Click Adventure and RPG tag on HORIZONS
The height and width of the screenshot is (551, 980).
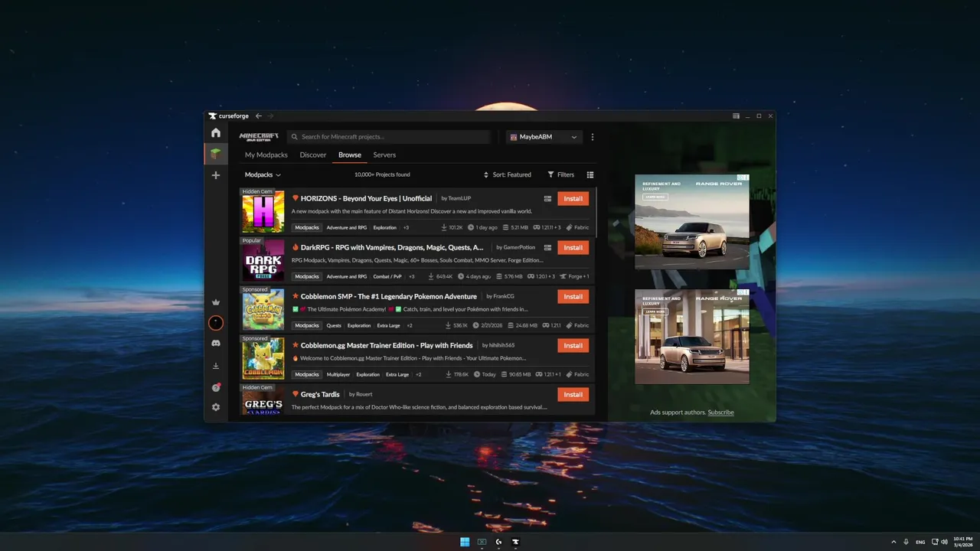pyautogui.click(x=347, y=227)
